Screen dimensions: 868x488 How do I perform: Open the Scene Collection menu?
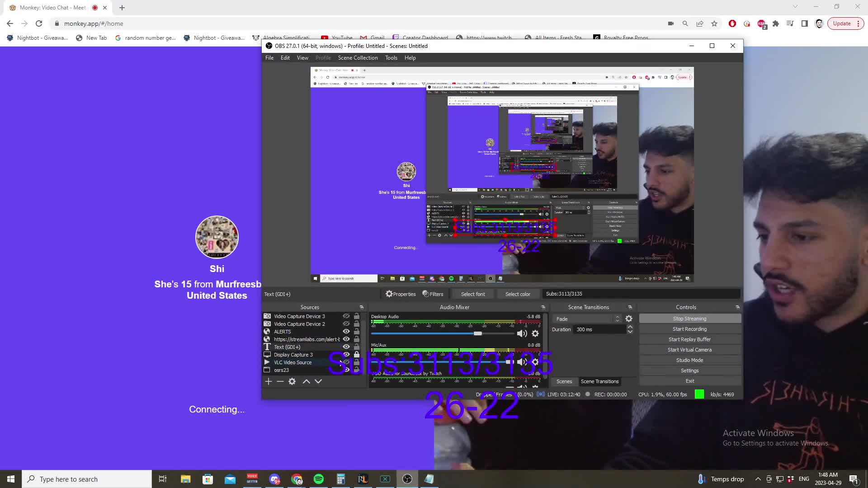(358, 58)
